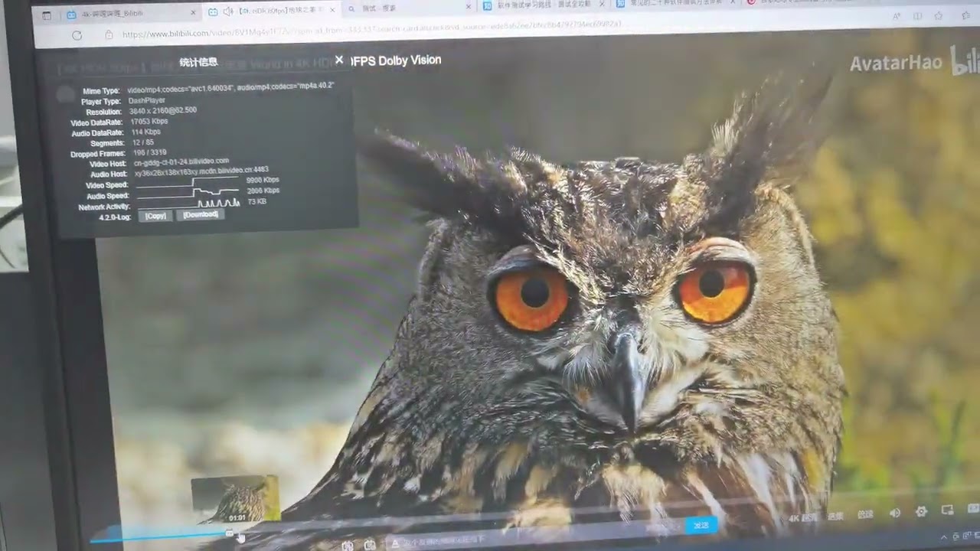Click the read aloud icon in the address bar
Screen dimensions: 980x551
896,15
